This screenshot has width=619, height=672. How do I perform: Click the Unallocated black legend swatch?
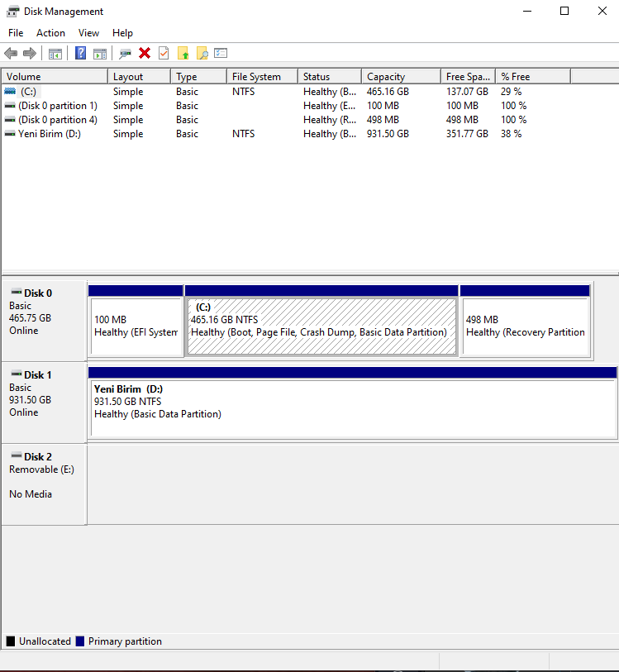(x=11, y=641)
